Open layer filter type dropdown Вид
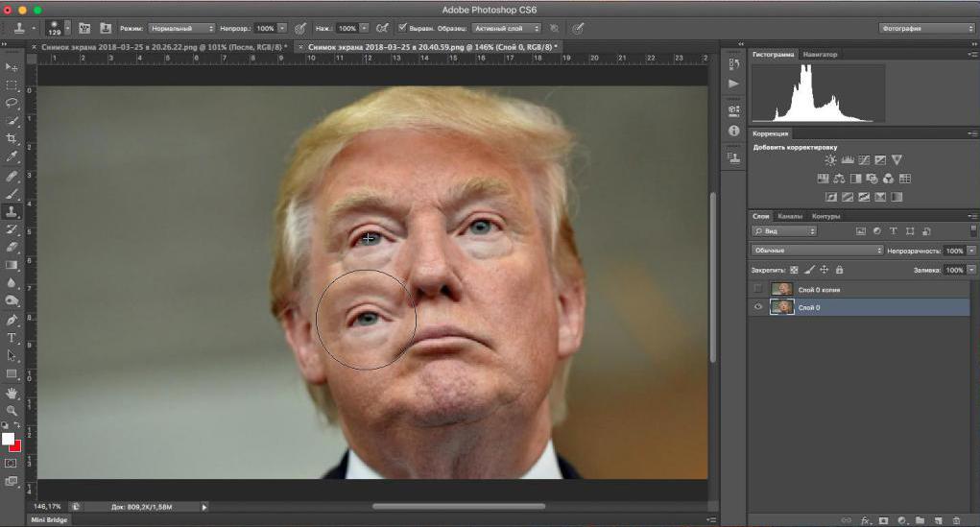The width and height of the screenshot is (980, 527). tap(784, 231)
